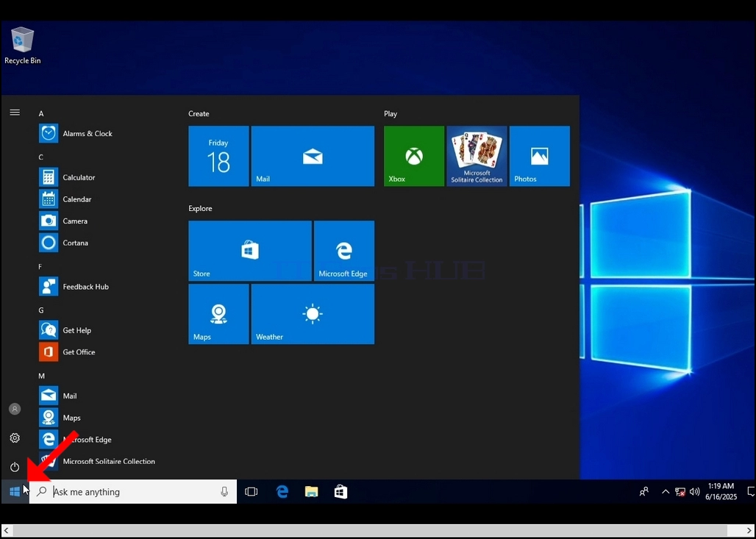Expand the Start menu hamburger button
This screenshot has width=756, height=539.
pos(15,113)
